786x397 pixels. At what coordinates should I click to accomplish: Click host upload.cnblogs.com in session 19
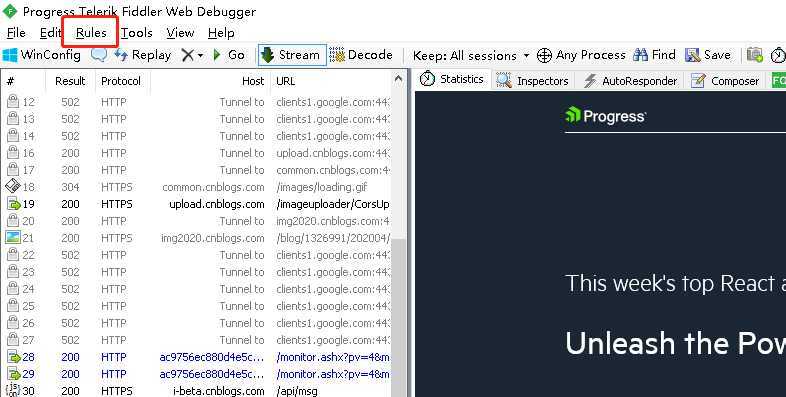click(217, 205)
